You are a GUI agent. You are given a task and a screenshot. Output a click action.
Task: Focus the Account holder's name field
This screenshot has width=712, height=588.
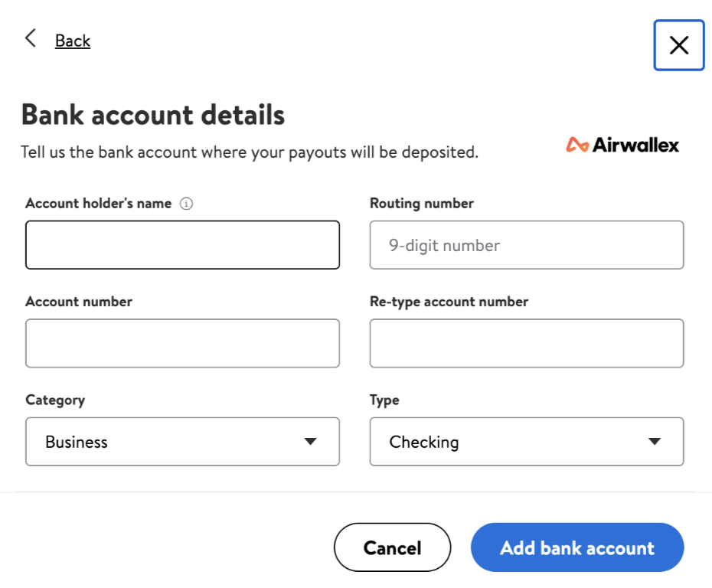(182, 245)
